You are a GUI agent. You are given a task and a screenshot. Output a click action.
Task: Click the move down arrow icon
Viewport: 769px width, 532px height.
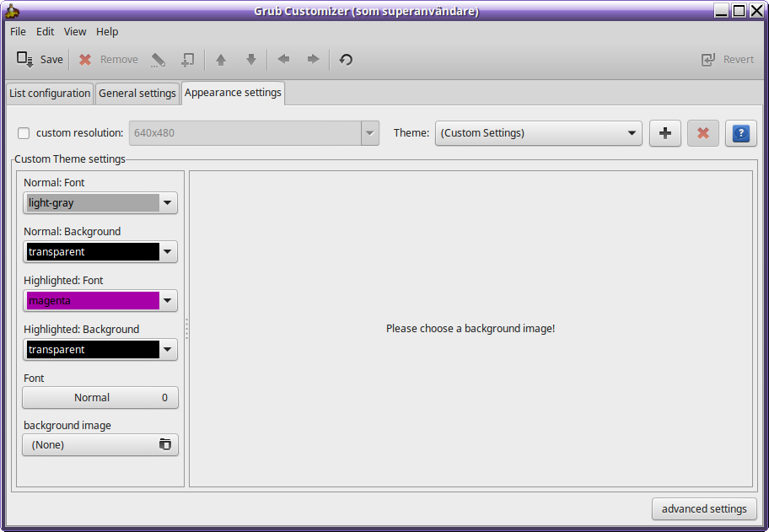(x=251, y=60)
